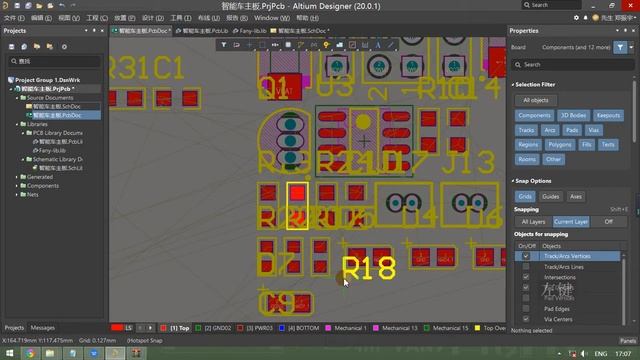Toggle Pad Edges snapping checkbox
Image resolution: width=640 pixels, height=360 pixels.
pos(526,309)
